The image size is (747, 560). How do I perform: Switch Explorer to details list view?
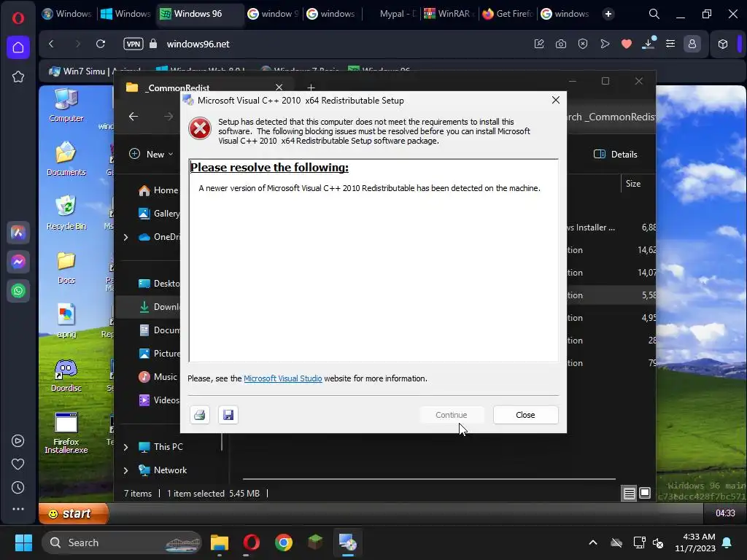click(x=630, y=494)
